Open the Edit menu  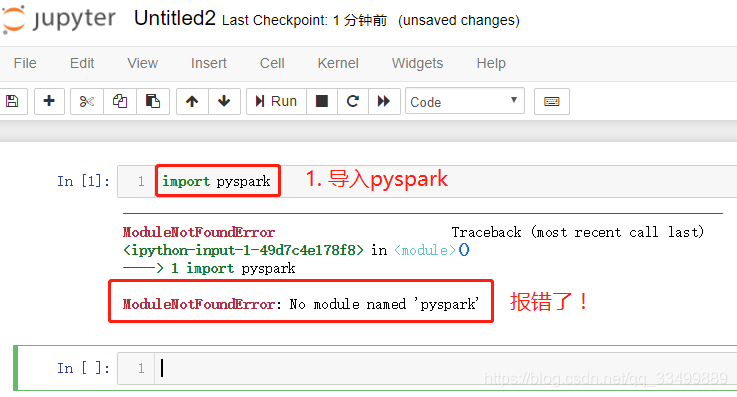pos(82,63)
